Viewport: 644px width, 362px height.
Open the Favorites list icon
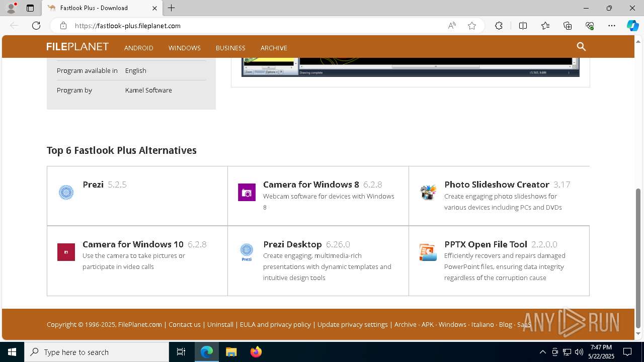(x=545, y=26)
